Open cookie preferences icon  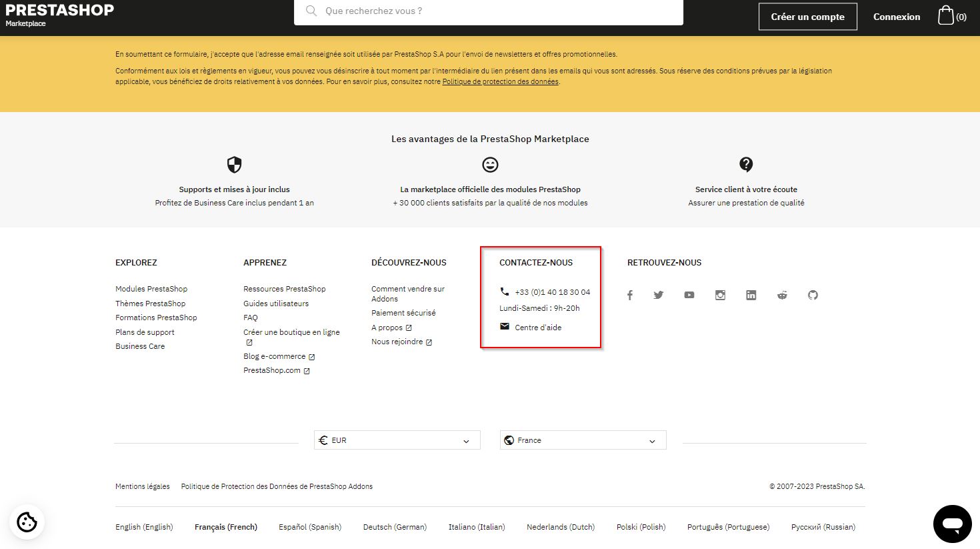point(27,522)
